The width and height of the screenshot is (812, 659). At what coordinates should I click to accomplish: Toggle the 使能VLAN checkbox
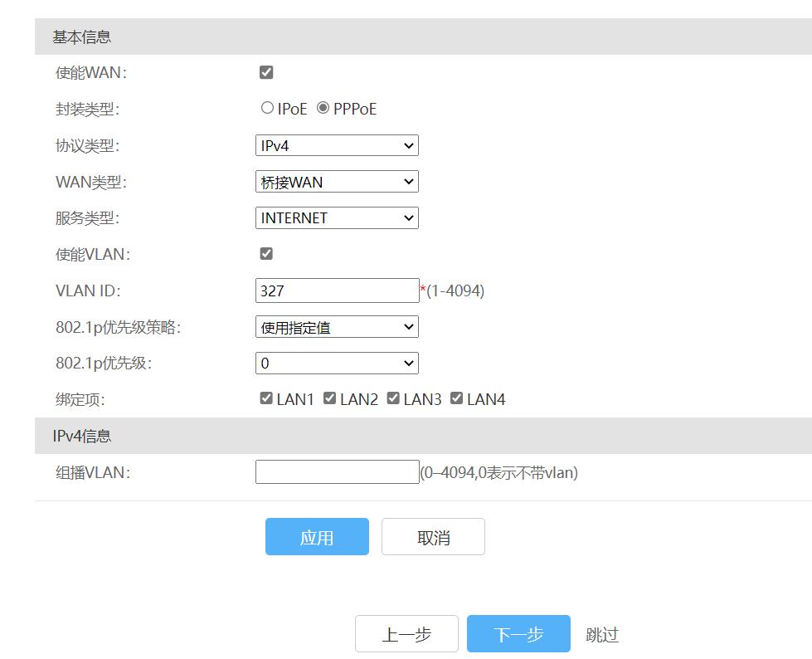click(x=266, y=254)
